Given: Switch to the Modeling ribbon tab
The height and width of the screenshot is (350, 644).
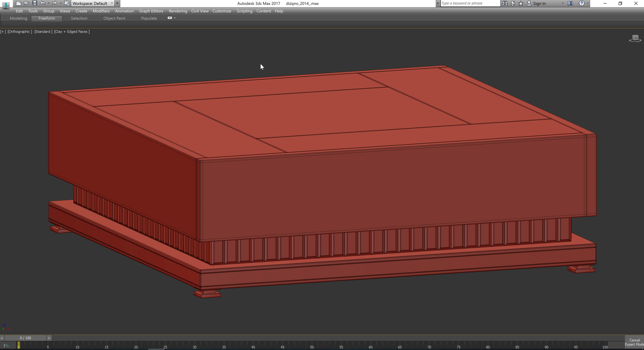Looking at the screenshot, I should coord(18,18).
